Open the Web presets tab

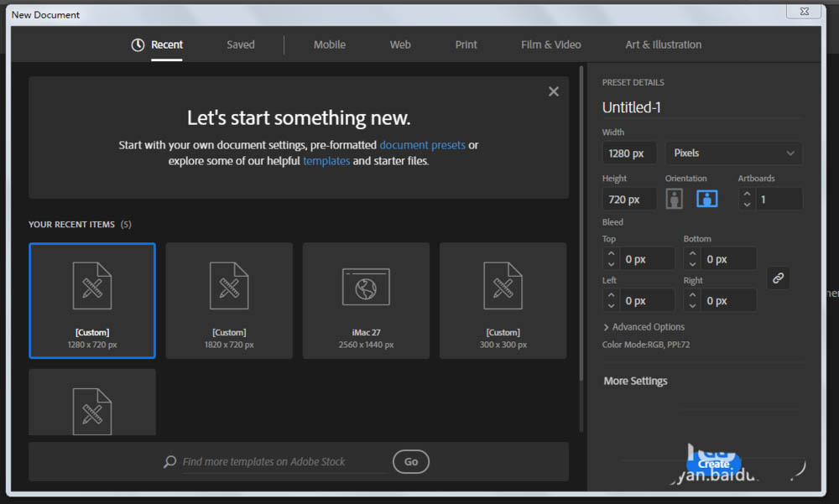point(400,45)
